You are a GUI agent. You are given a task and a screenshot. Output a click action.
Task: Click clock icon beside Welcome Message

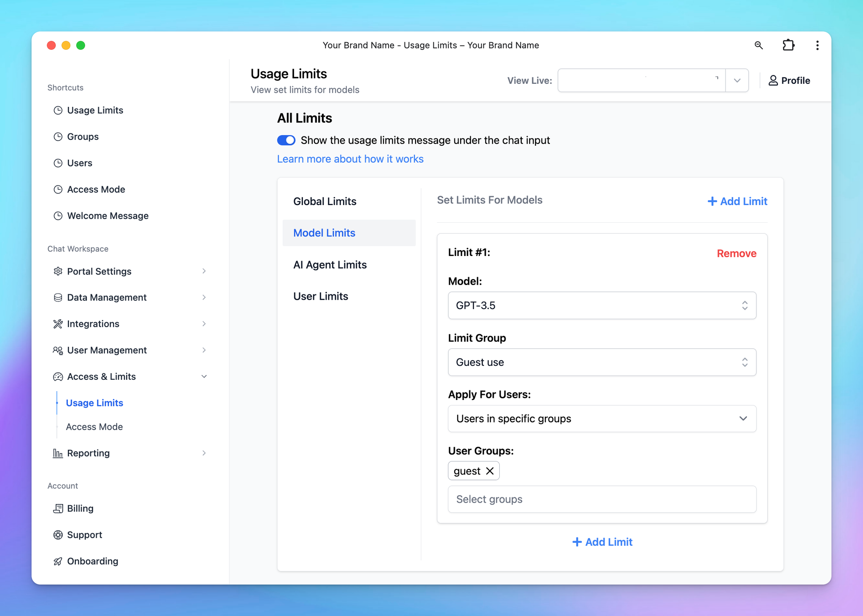click(x=58, y=216)
